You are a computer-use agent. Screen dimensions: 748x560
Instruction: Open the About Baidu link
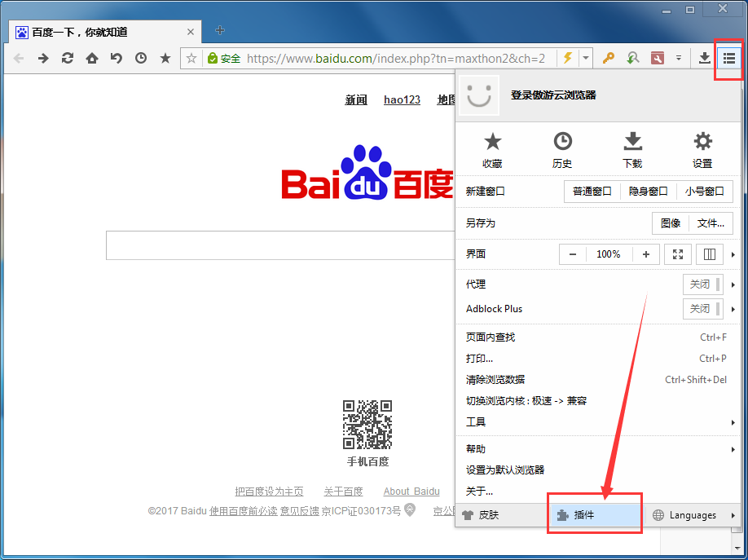pos(411,492)
